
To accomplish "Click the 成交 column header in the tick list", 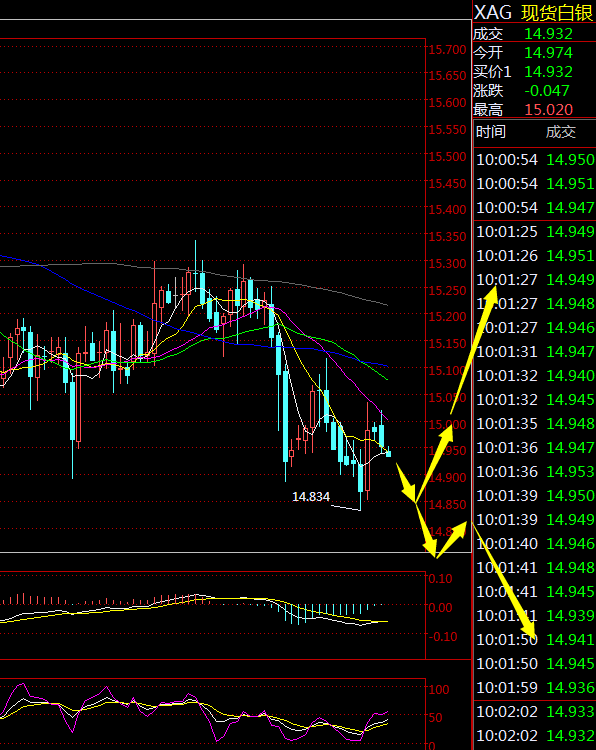I will (x=561, y=132).
